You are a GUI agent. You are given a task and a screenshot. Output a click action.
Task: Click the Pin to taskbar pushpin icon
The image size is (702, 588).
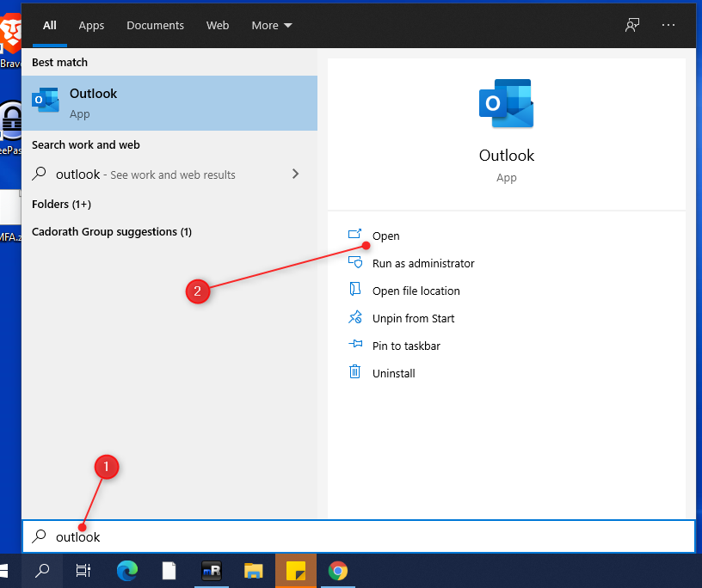[x=355, y=344]
